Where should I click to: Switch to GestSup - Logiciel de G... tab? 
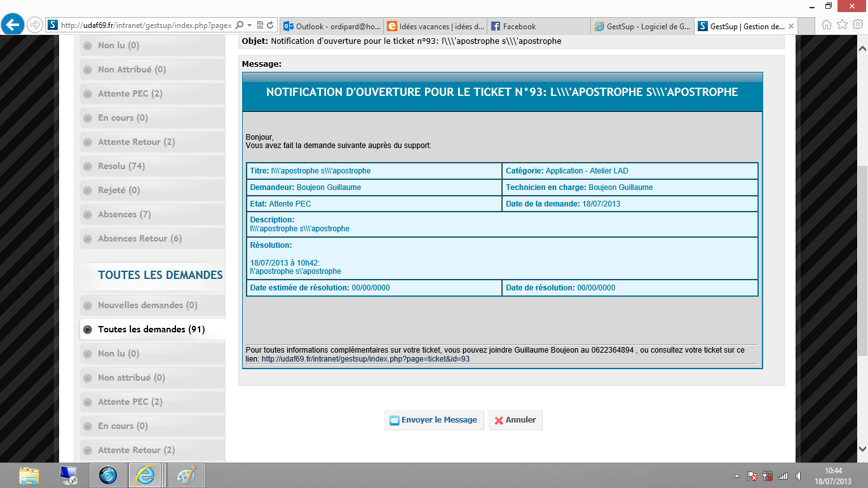pyautogui.click(x=642, y=26)
